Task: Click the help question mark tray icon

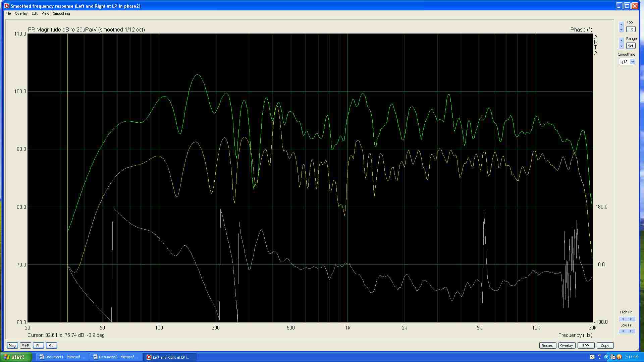Action: (x=592, y=357)
